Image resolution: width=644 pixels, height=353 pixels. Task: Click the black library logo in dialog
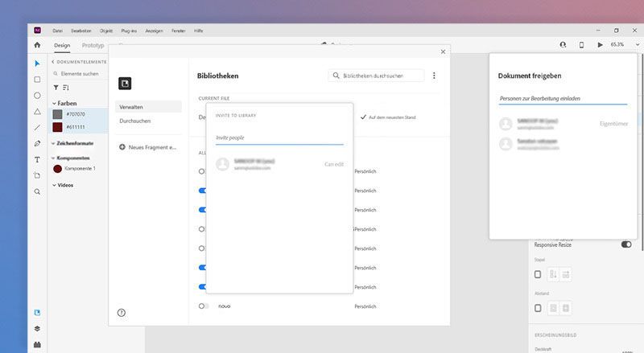click(125, 84)
